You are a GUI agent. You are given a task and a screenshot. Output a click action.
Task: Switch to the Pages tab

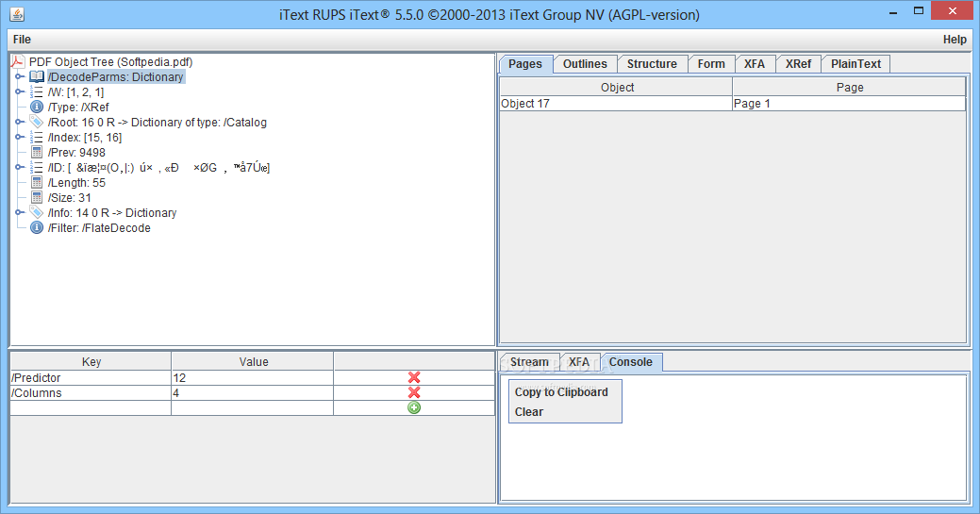[525, 64]
